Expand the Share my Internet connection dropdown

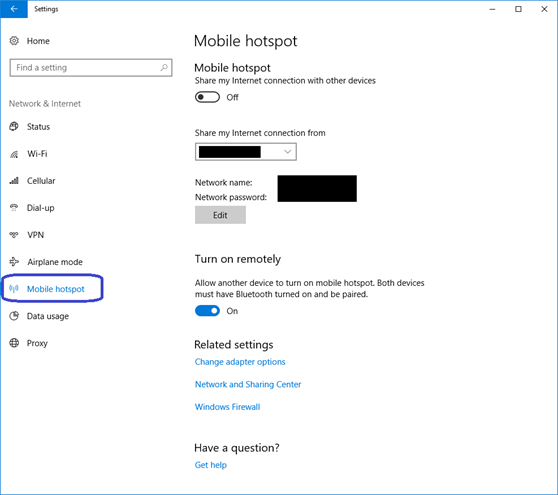pyautogui.click(x=246, y=152)
